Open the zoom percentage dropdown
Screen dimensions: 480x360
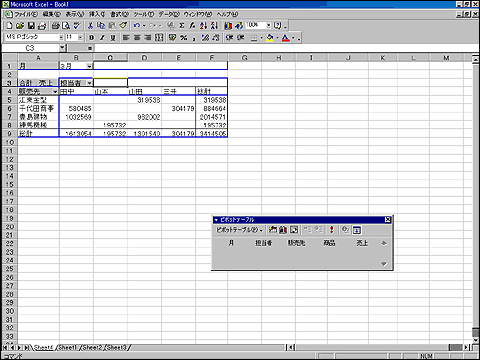[x=269, y=25]
